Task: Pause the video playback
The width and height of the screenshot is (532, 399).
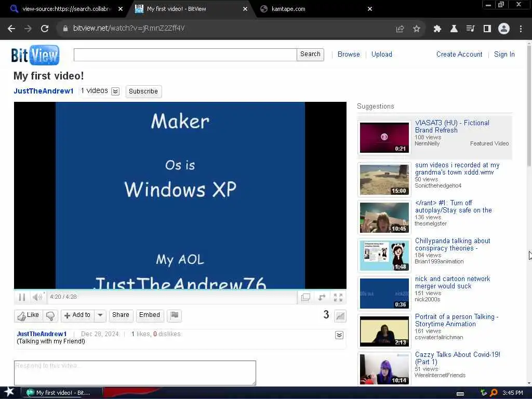Action: [x=22, y=297]
